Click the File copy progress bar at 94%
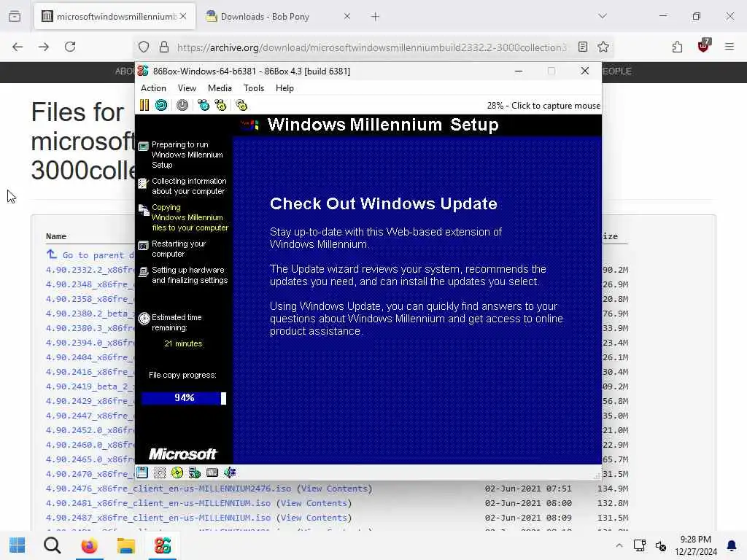This screenshot has width=747, height=560. 184,398
